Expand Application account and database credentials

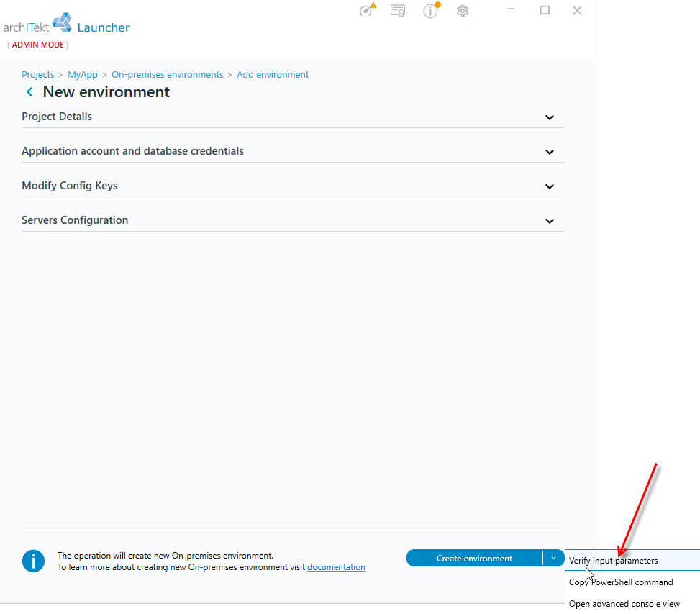coord(293,151)
